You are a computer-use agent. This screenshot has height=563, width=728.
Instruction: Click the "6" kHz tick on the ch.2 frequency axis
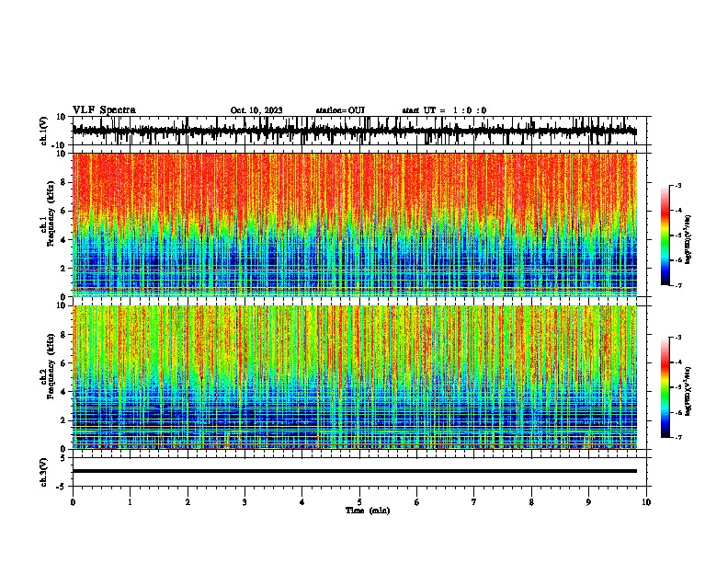click(64, 363)
